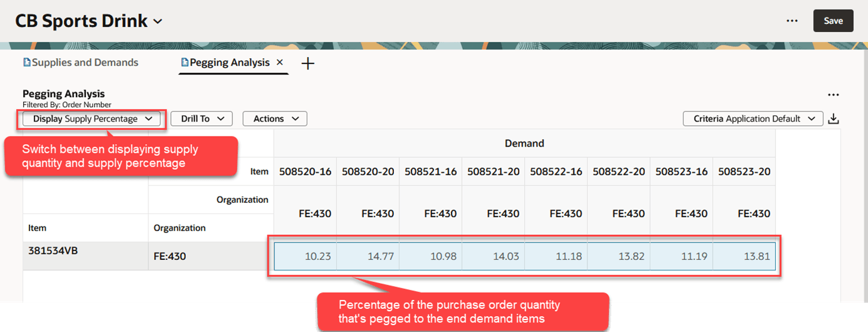Download the pegging analysis table data
The width and height of the screenshot is (868, 332).
tap(834, 119)
